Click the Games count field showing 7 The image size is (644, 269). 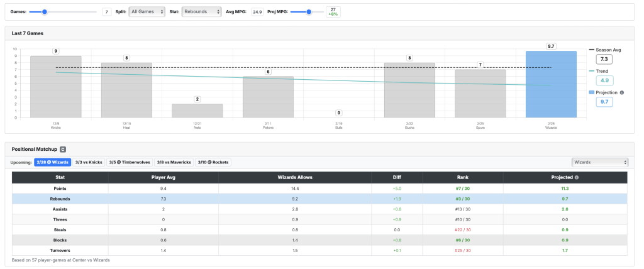click(106, 12)
